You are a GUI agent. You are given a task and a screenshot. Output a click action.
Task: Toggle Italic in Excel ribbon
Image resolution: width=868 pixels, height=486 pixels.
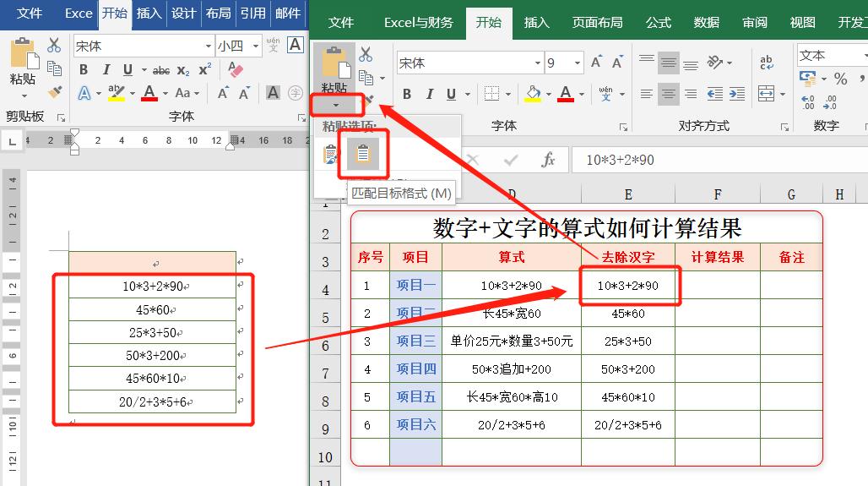[x=429, y=94]
